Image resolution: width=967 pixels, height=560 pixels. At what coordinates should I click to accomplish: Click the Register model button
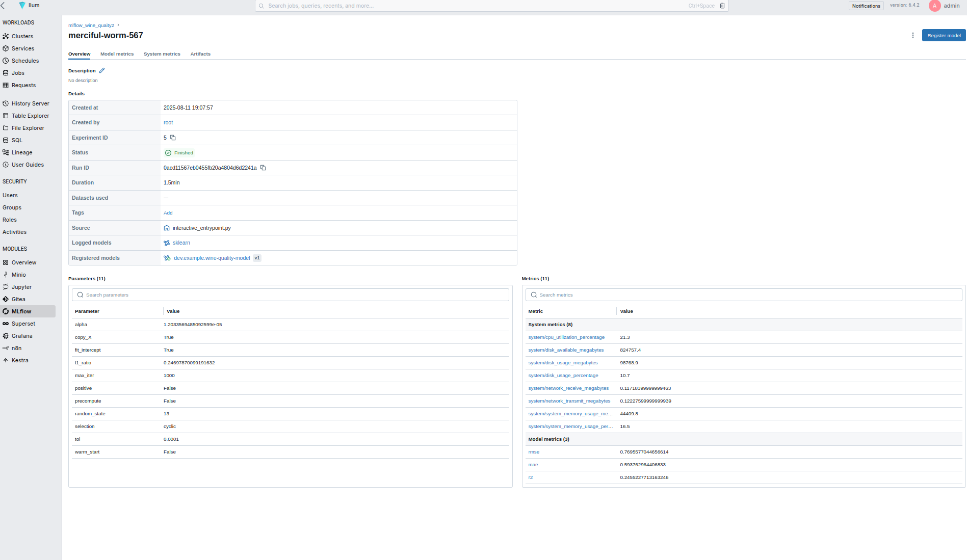coord(943,35)
